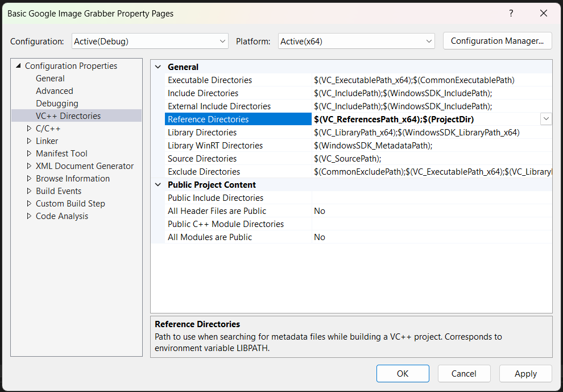
Task: Select the Debugging page in tree
Action: [x=57, y=104]
